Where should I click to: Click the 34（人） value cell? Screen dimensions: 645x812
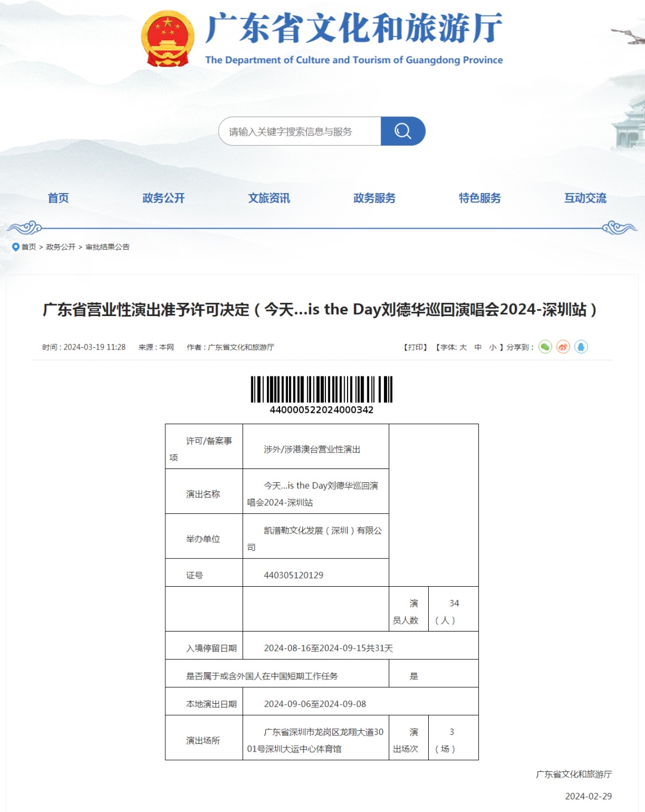click(454, 609)
